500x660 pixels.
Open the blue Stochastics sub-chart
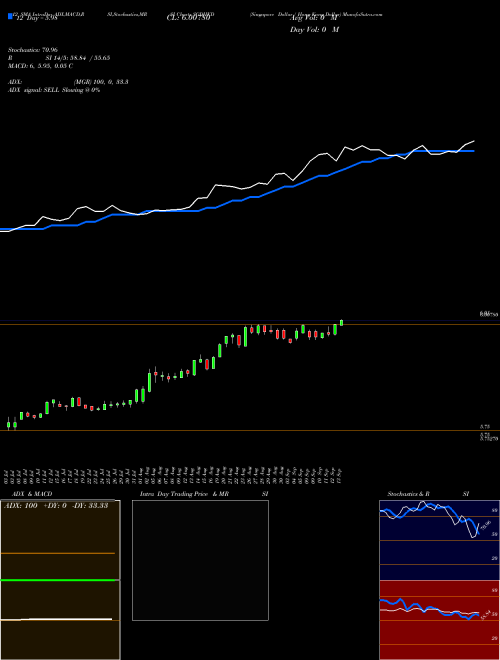click(439, 540)
